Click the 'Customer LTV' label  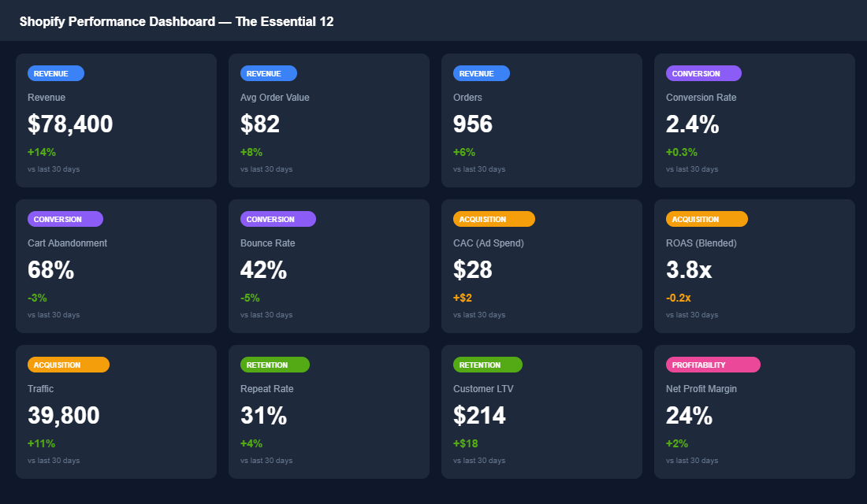[x=483, y=389]
